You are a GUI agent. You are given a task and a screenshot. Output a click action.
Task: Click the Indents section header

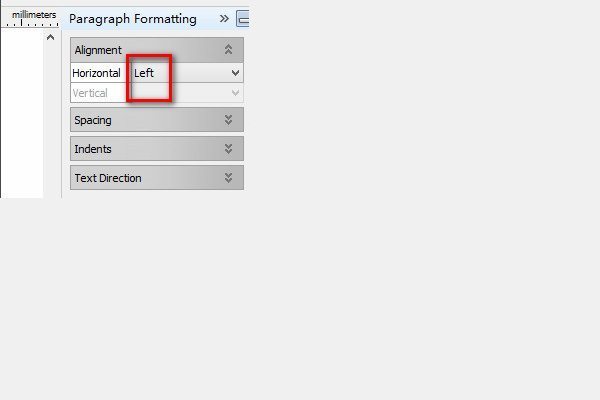pyautogui.click(x=157, y=149)
